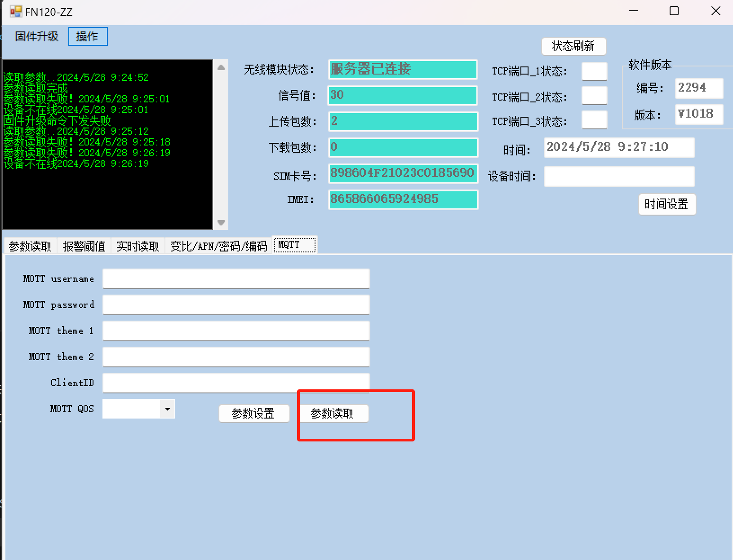
Task: Click the 状态刷新 button
Action: 573,46
